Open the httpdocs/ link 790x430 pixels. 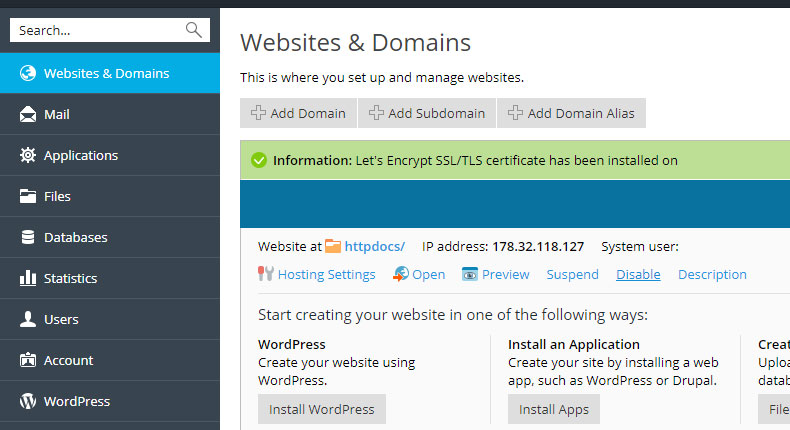pos(374,247)
